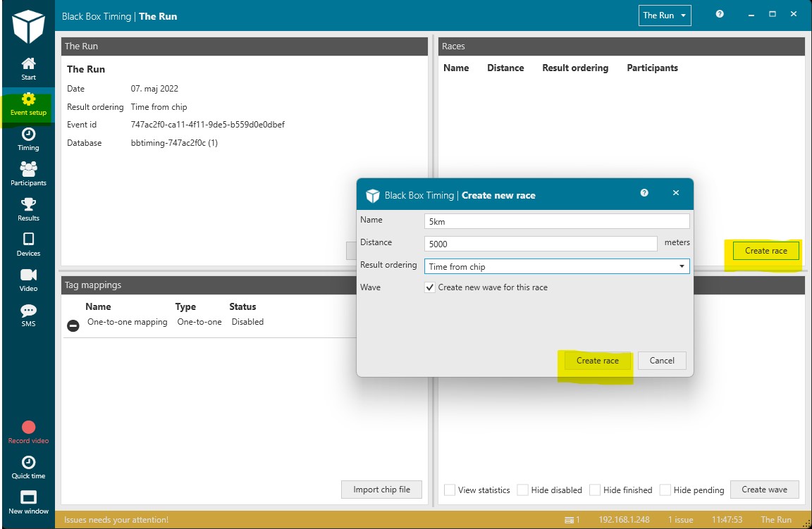Screen dimensions: 812x529
Task: Enable the View statistics checkbox
Action: pos(450,490)
